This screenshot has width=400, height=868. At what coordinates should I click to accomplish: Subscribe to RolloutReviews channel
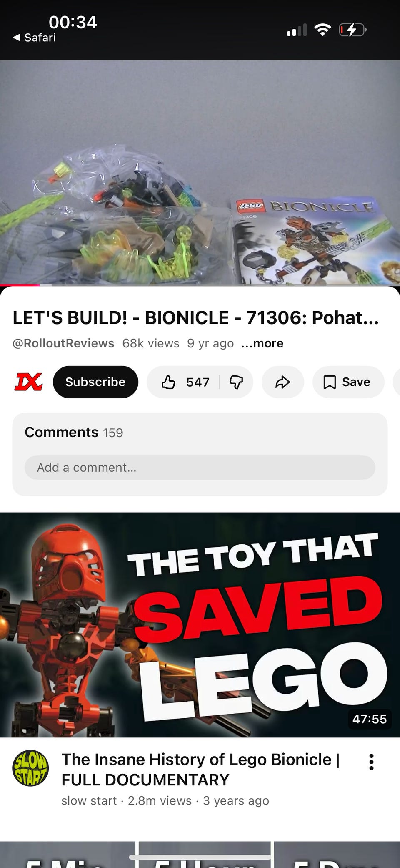(x=95, y=382)
